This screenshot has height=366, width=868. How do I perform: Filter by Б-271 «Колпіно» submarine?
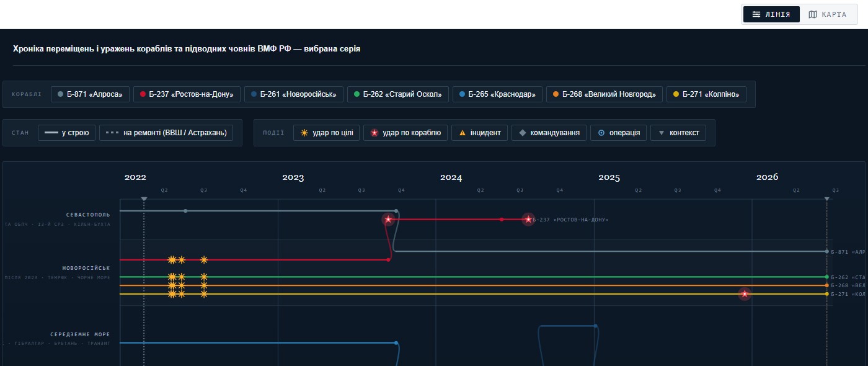(x=706, y=94)
